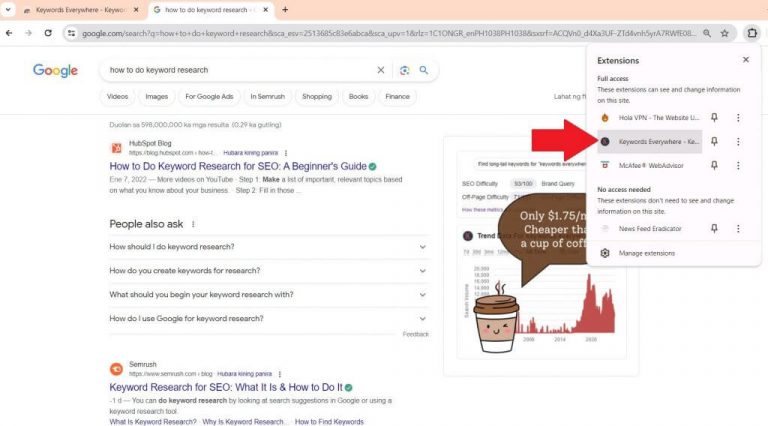
Task: Close the Keywords Everywhere tab
Action: pos(136,10)
